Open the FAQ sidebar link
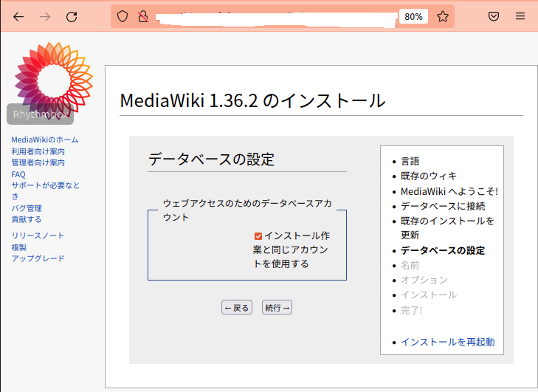 click(x=18, y=174)
